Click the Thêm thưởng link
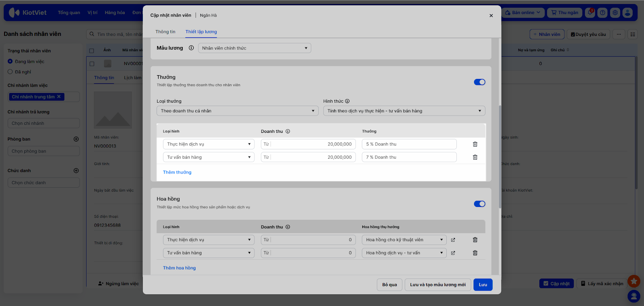Screen dimensions: 644x306 [x=177, y=172]
